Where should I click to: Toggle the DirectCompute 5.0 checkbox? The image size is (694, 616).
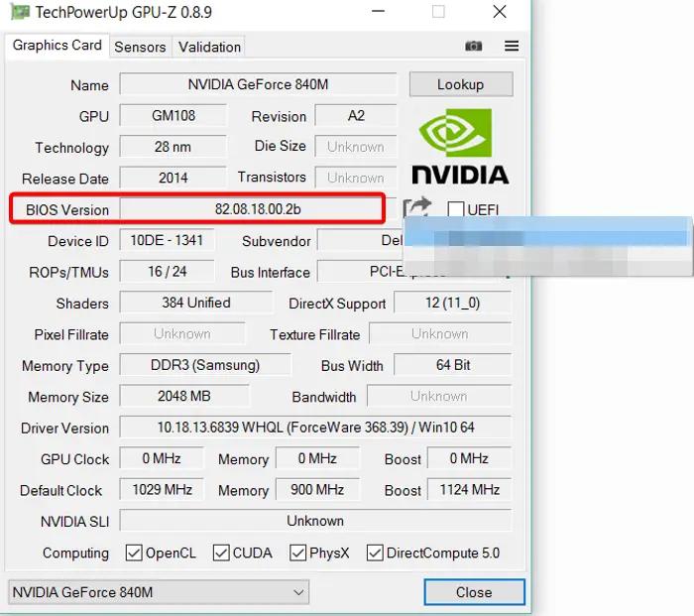(x=375, y=553)
